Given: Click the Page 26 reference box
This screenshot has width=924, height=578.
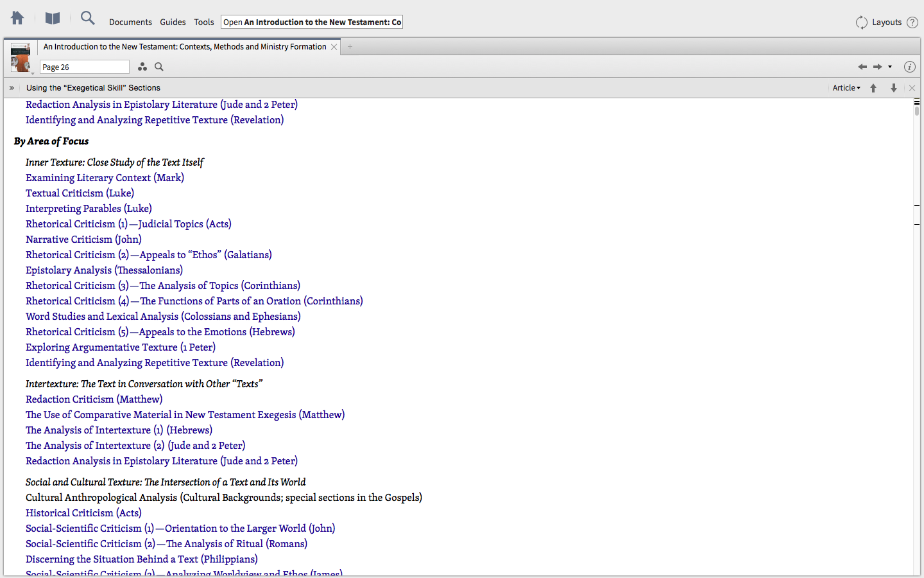Looking at the screenshot, I should [84, 67].
